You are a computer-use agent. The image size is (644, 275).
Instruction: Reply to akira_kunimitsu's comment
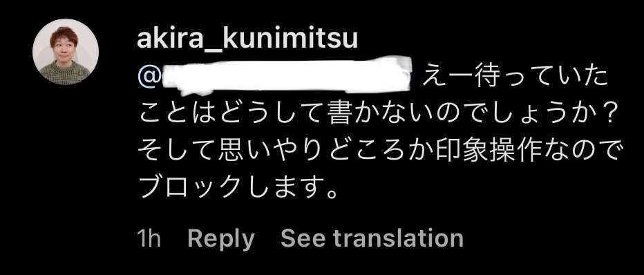tap(221, 239)
